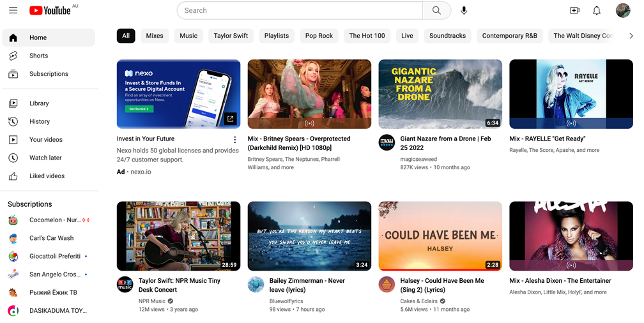This screenshot has width=644, height=323.
Task: Select the Pop Rock filter chip
Action: (x=319, y=36)
